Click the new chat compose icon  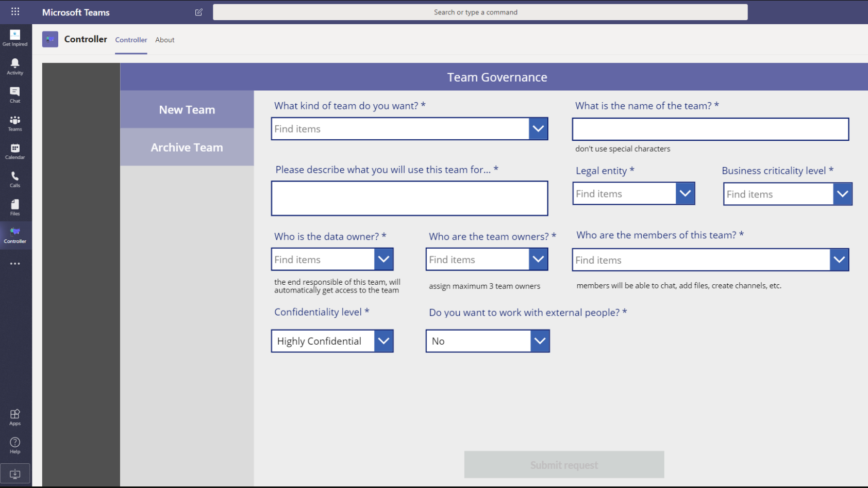[198, 12]
